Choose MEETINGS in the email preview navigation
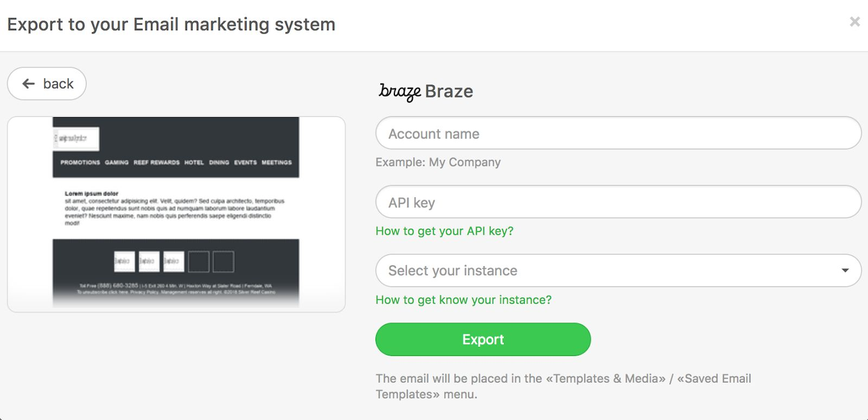Viewport: 868px width, 420px height. (277, 163)
